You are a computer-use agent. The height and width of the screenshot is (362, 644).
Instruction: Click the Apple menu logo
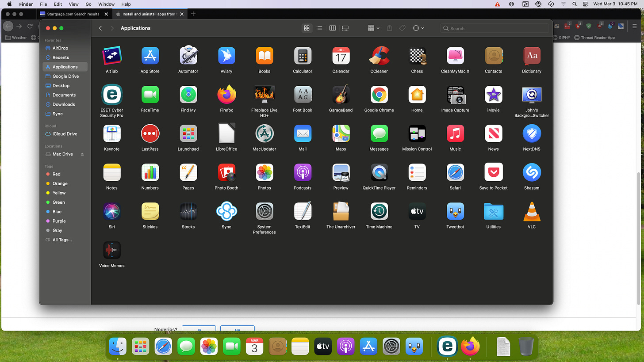9,4
